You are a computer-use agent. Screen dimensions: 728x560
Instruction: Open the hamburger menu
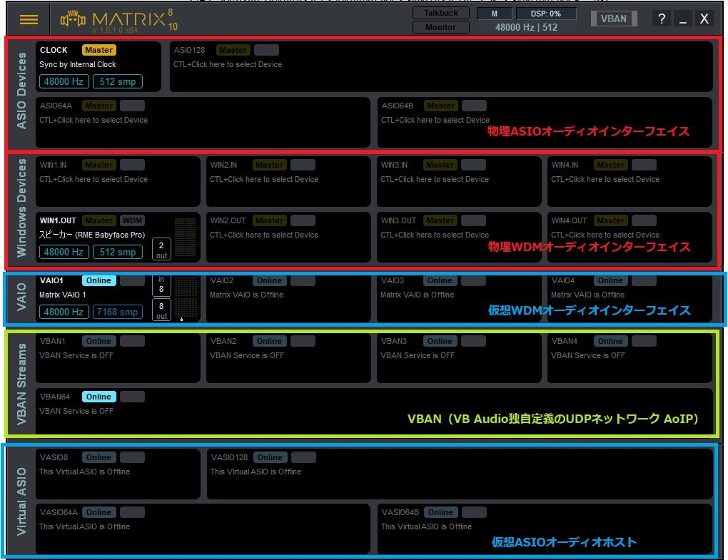click(28, 19)
